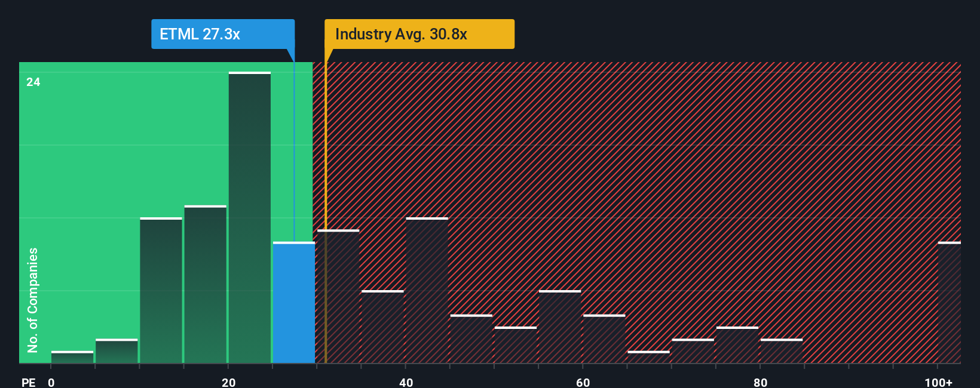The width and height of the screenshot is (980, 388).
Task: Click the ETML 27.3x label
Action: [x=223, y=34]
